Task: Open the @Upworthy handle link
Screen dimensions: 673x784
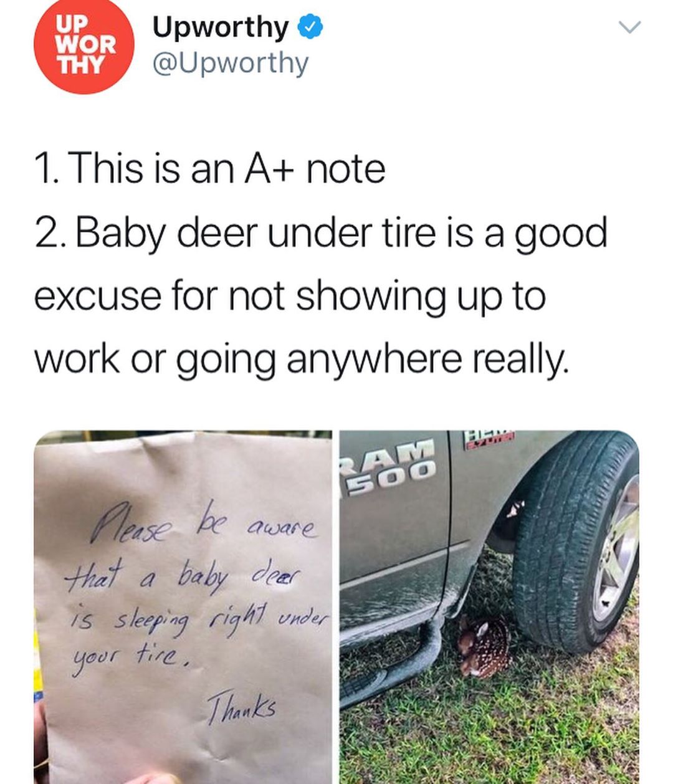Action: pos(231,64)
